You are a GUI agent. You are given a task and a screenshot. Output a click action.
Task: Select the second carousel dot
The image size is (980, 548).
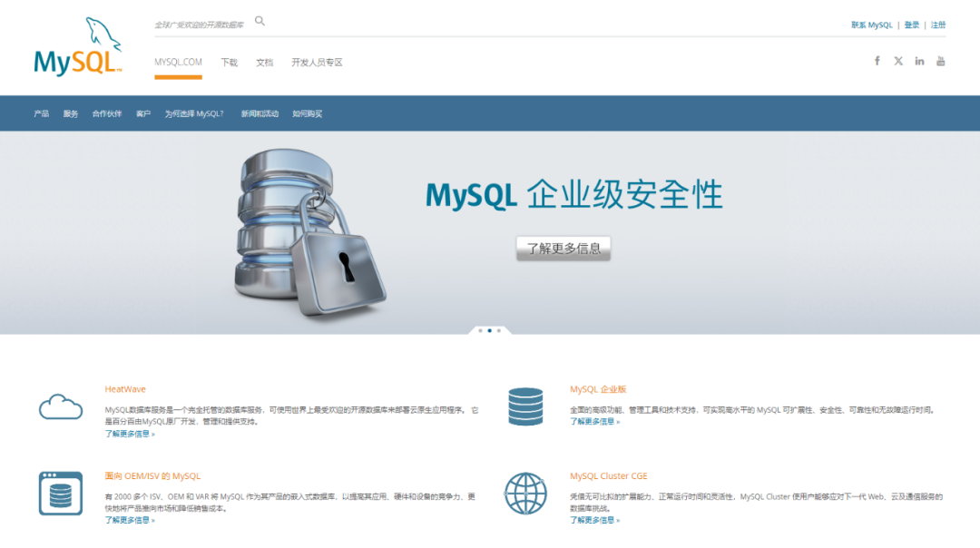click(489, 330)
